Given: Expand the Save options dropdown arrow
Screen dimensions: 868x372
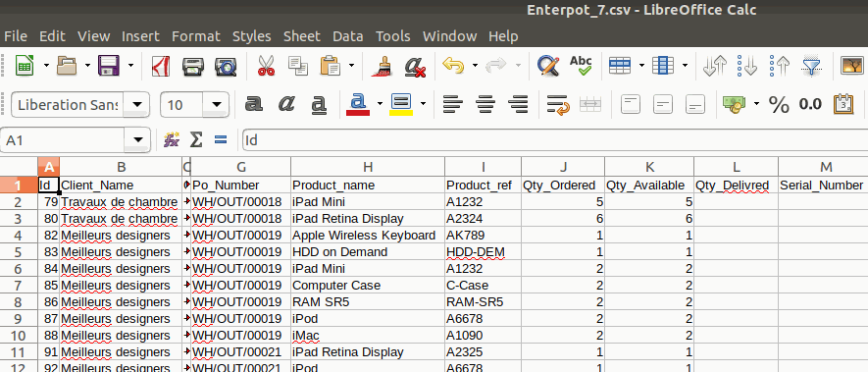Looking at the screenshot, I should pyautogui.click(x=131, y=66).
